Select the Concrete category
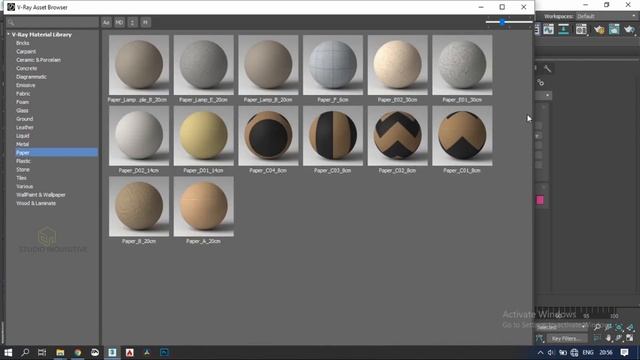The width and height of the screenshot is (640, 360). click(x=27, y=68)
